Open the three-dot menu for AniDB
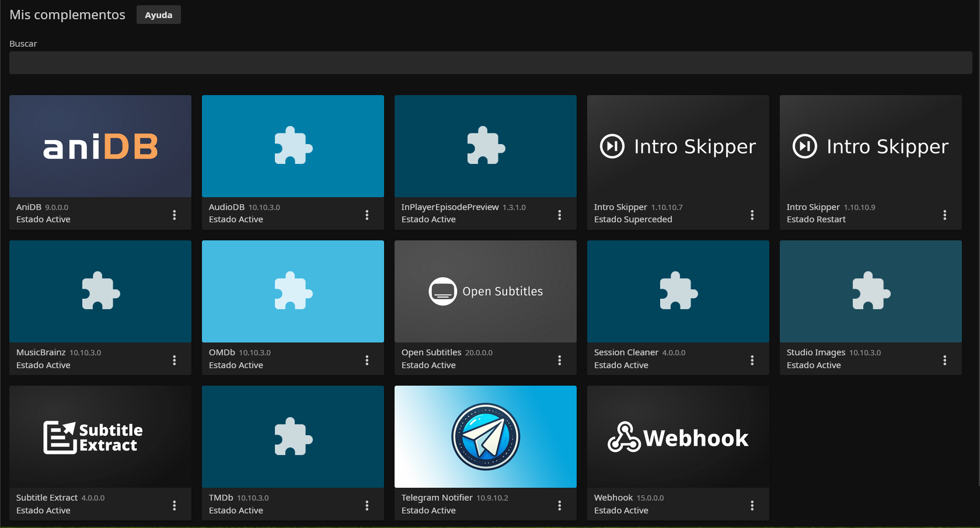Screen dimensions: 980x528 tap(174, 215)
